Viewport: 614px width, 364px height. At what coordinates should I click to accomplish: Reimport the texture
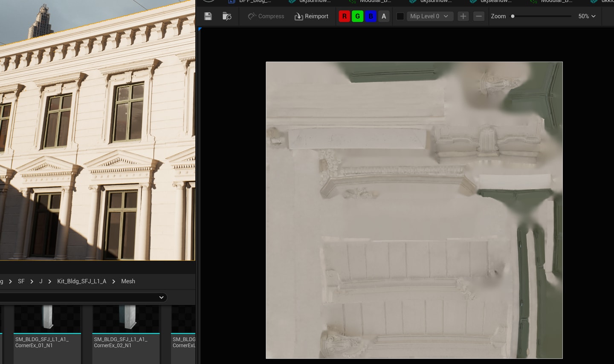pyautogui.click(x=311, y=16)
